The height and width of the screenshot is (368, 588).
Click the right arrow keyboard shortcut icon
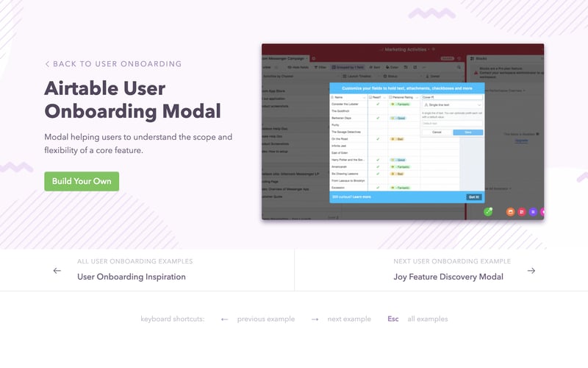point(315,319)
